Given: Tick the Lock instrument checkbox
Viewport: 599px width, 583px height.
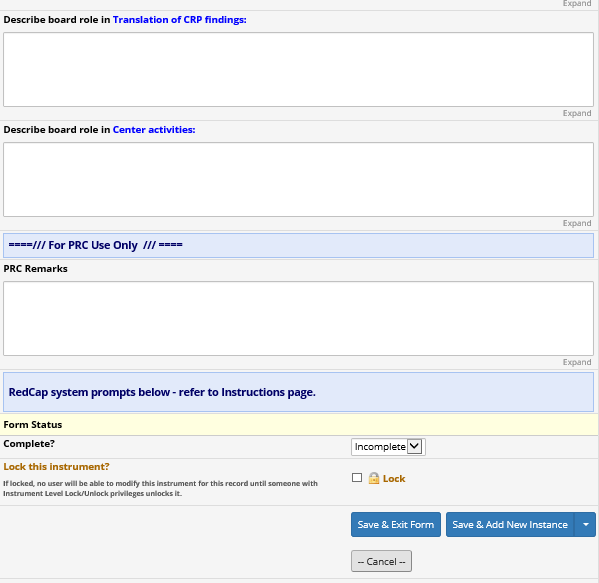Looking at the screenshot, I should 357,478.
